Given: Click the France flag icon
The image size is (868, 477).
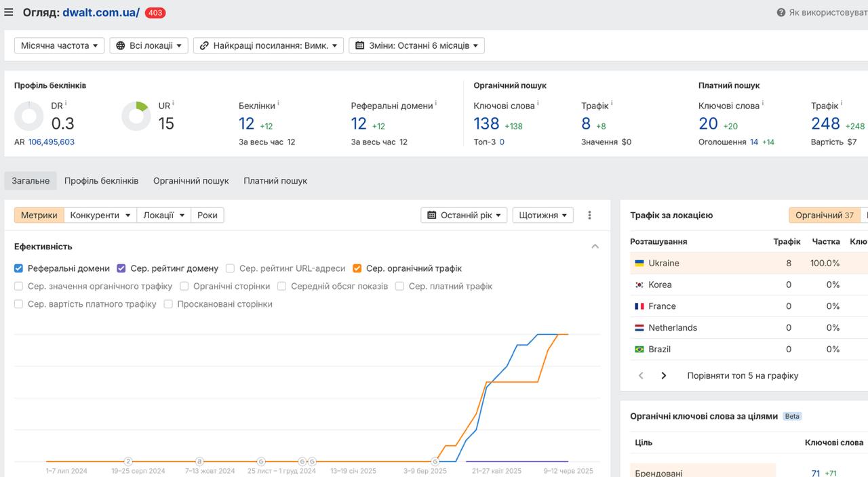Looking at the screenshot, I should pos(639,306).
